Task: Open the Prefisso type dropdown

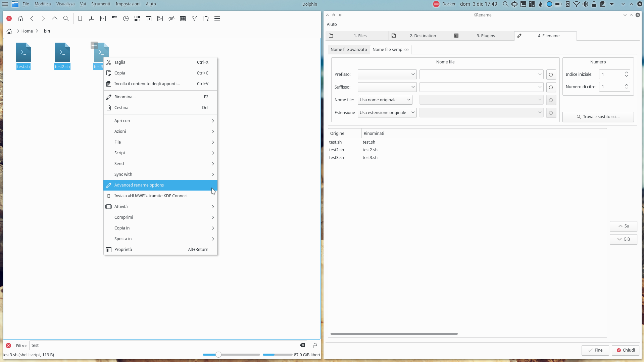Action: [x=387, y=74]
